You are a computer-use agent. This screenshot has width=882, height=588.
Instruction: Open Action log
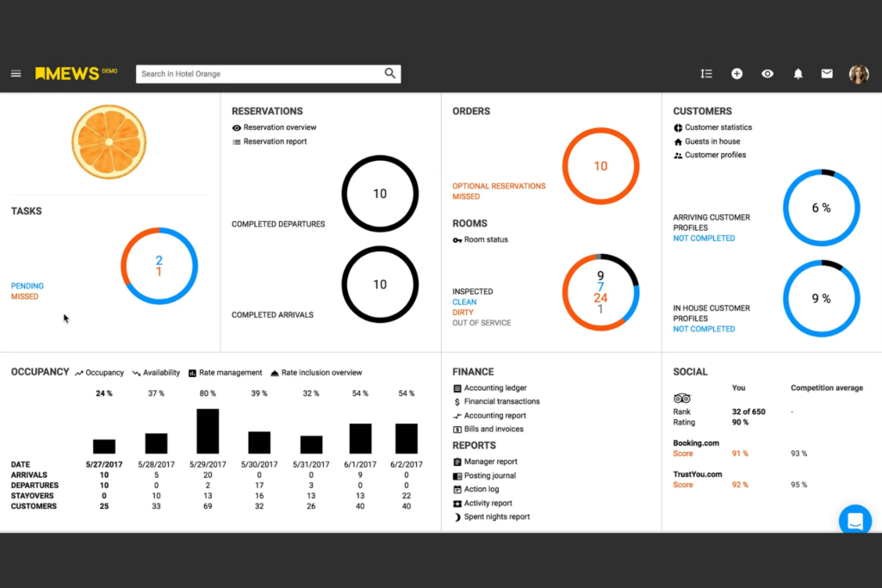(481, 489)
